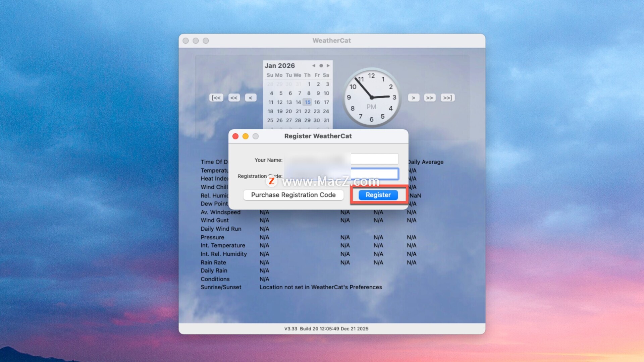Select January 22 in the calendar
This screenshot has height=362, width=644.
(x=307, y=111)
